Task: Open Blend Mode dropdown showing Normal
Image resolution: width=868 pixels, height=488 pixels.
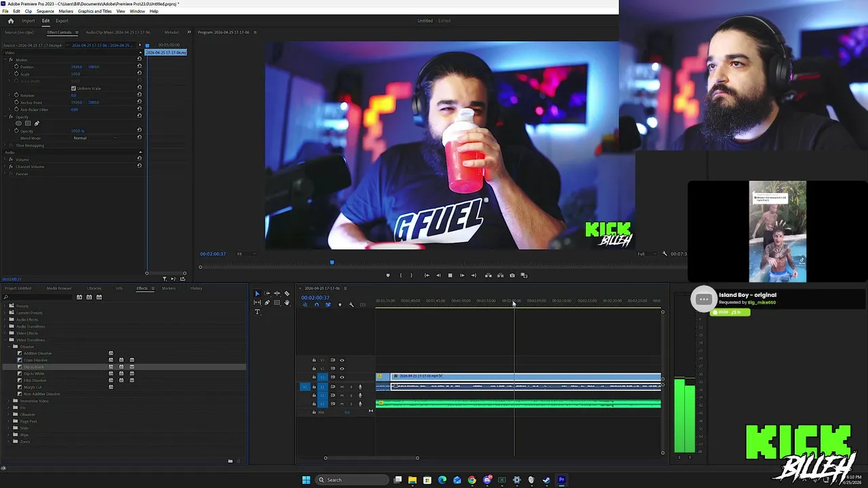Action: pos(95,138)
